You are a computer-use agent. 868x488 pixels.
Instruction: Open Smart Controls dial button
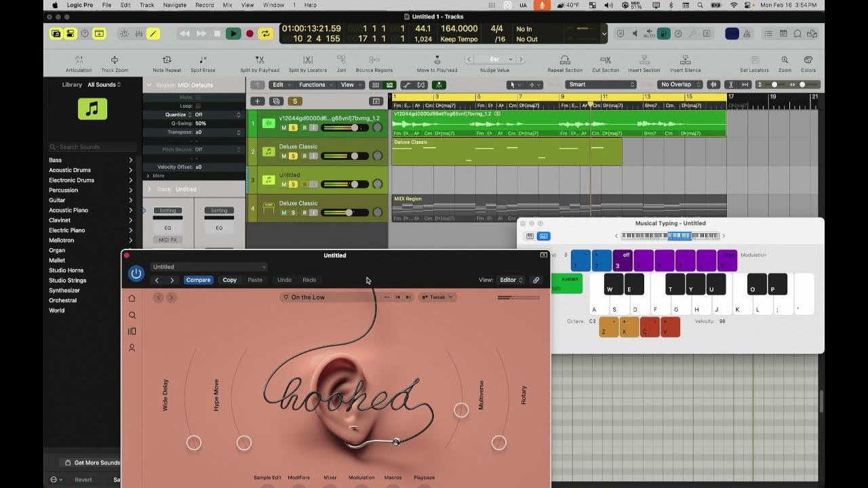tap(124, 33)
